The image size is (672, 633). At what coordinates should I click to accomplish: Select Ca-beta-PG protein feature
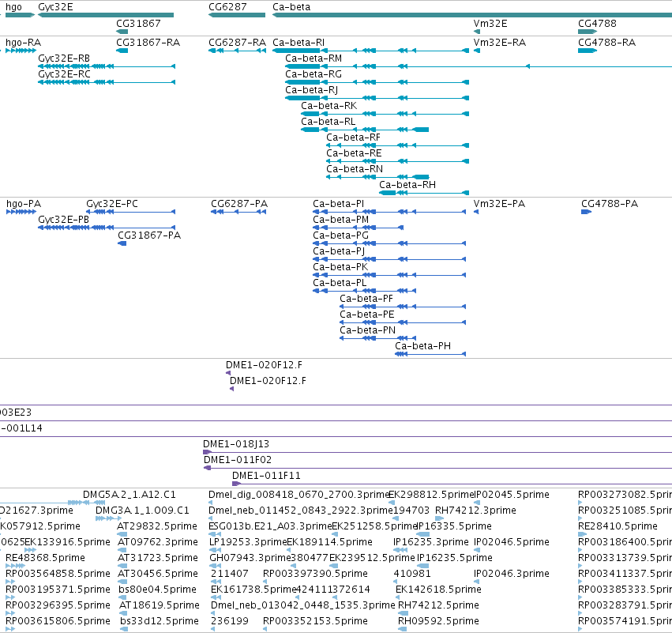pyautogui.click(x=389, y=243)
